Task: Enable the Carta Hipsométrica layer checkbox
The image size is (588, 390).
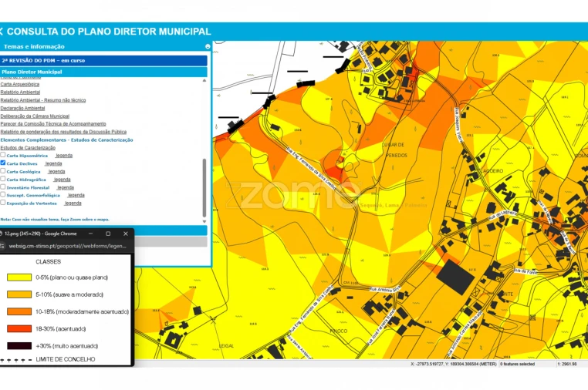Action: click(3, 155)
